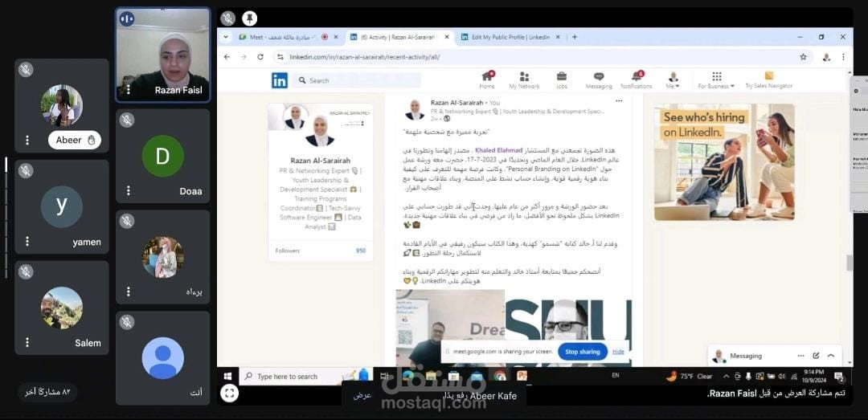Open My Network in LinkedIn

[524, 80]
